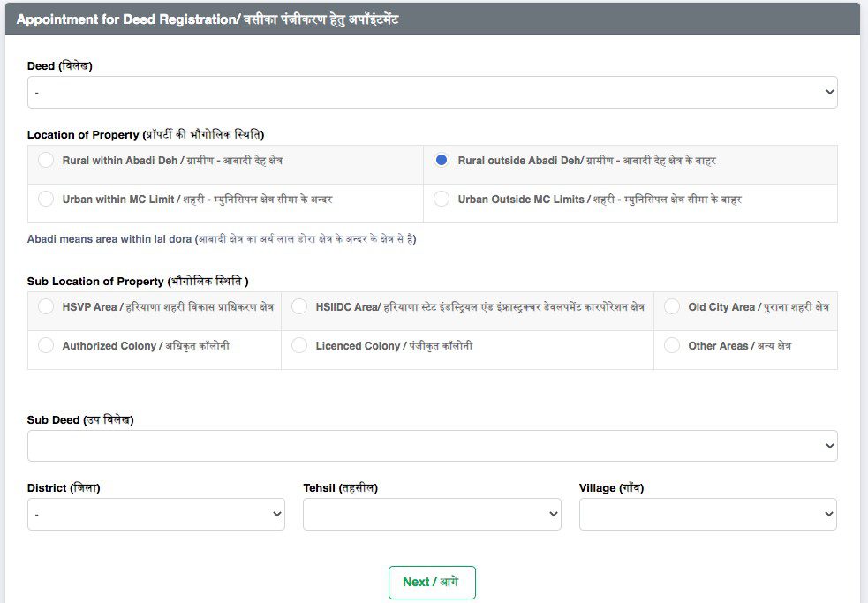Choose Urban Outside MC Limits radio
The image size is (868, 603).
click(x=442, y=200)
